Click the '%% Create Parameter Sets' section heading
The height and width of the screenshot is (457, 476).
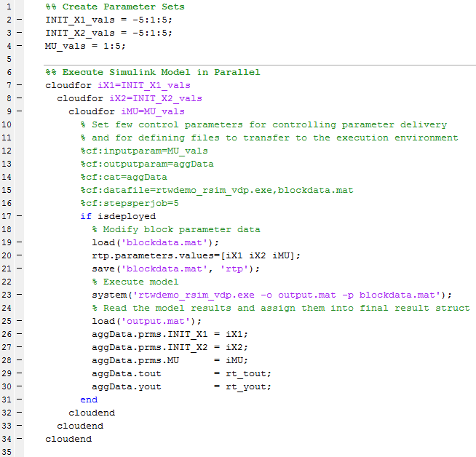tap(114, 7)
